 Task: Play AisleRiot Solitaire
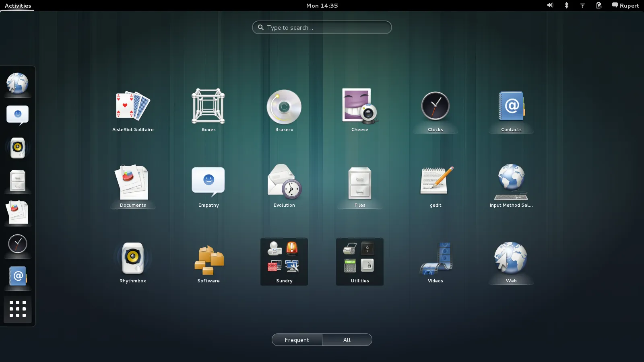click(133, 106)
